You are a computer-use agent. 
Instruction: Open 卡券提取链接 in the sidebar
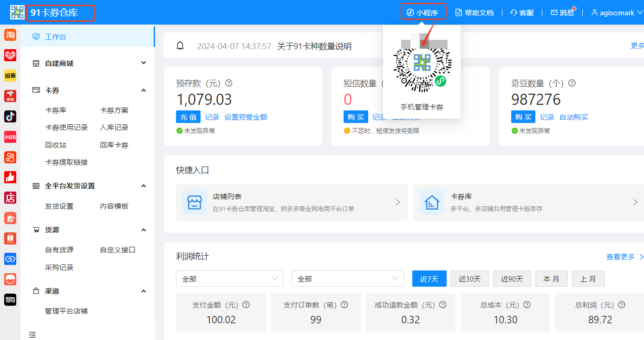tap(66, 162)
